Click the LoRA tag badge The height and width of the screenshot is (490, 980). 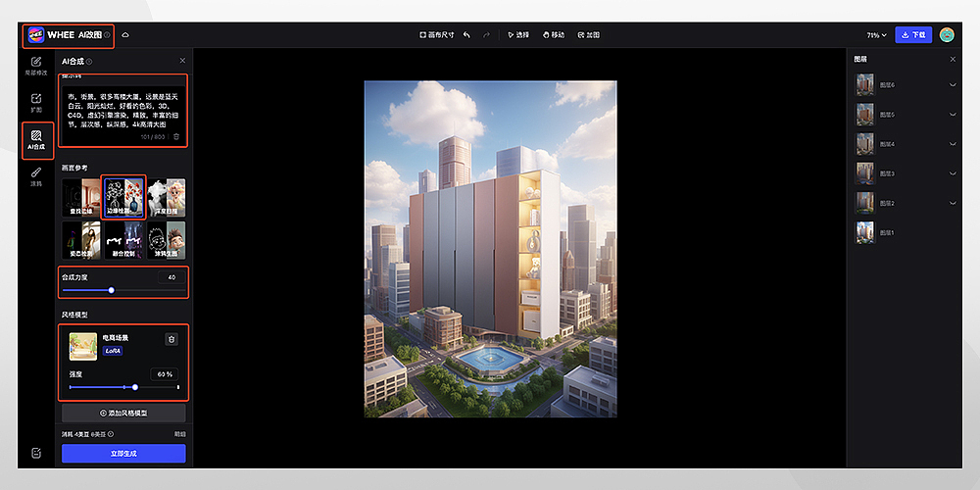point(113,351)
